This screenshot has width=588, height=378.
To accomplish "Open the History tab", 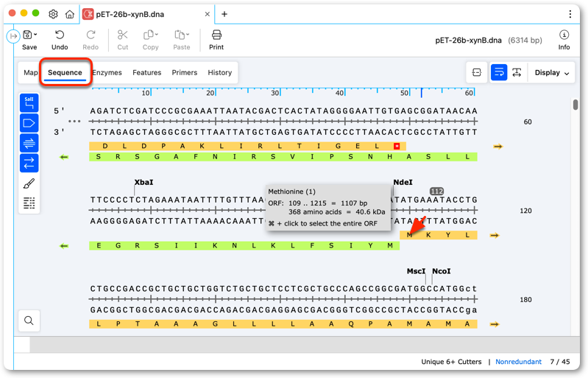I will pyautogui.click(x=220, y=72).
